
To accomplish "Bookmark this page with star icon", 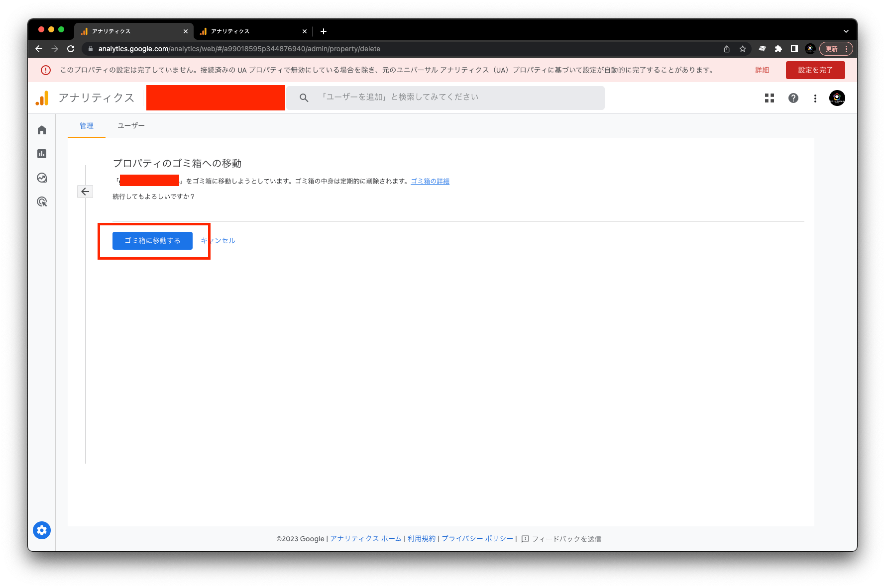I will pos(743,49).
